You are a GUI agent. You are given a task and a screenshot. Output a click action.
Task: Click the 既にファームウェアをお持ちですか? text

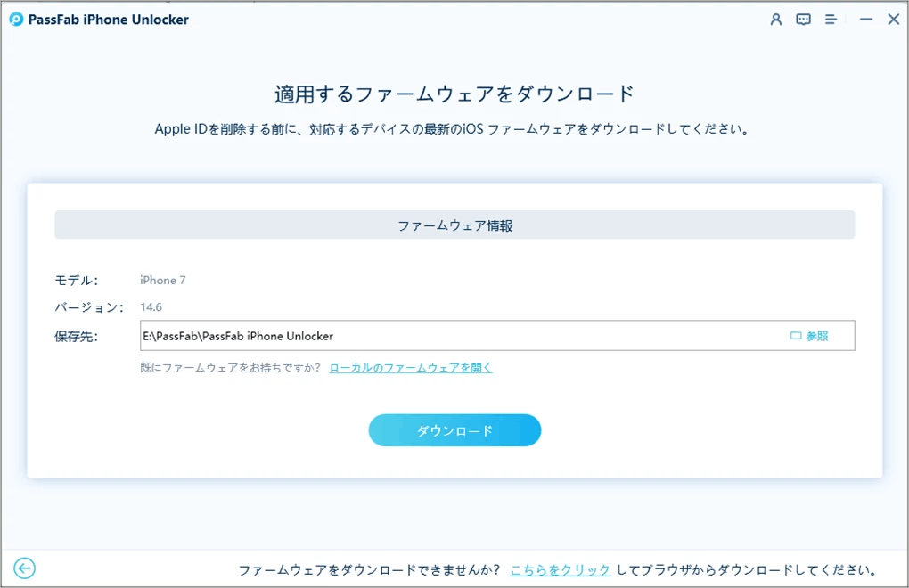[x=231, y=368]
